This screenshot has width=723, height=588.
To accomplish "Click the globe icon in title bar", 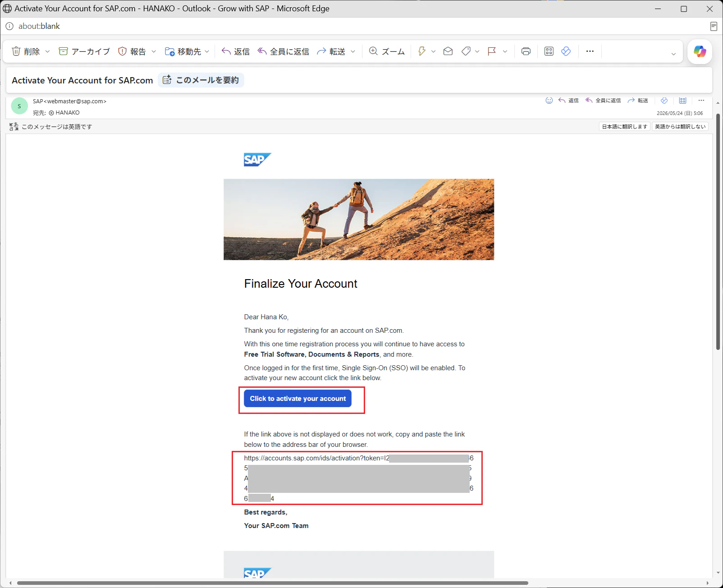I will click(x=8, y=9).
